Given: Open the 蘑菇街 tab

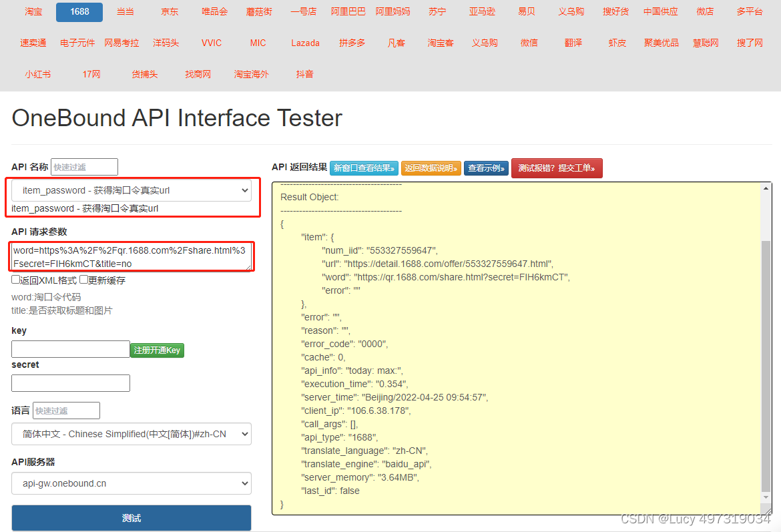Looking at the screenshot, I should (x=259, y=11).
